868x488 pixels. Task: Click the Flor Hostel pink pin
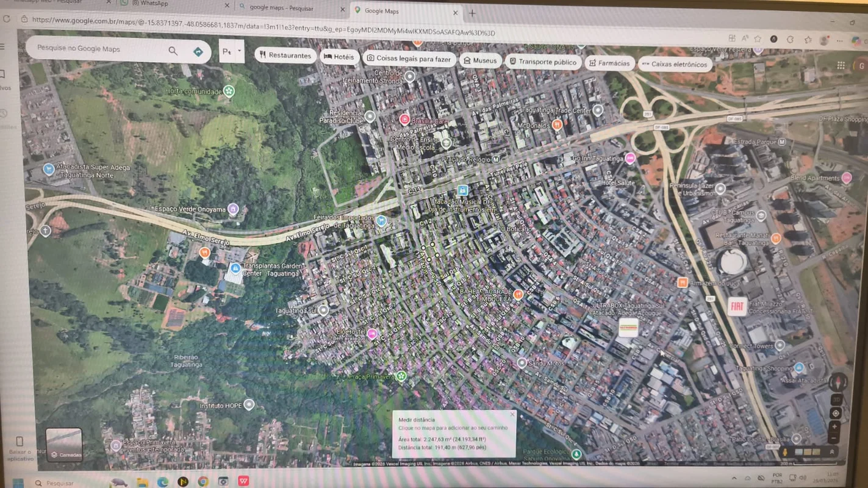coord(371,334)
